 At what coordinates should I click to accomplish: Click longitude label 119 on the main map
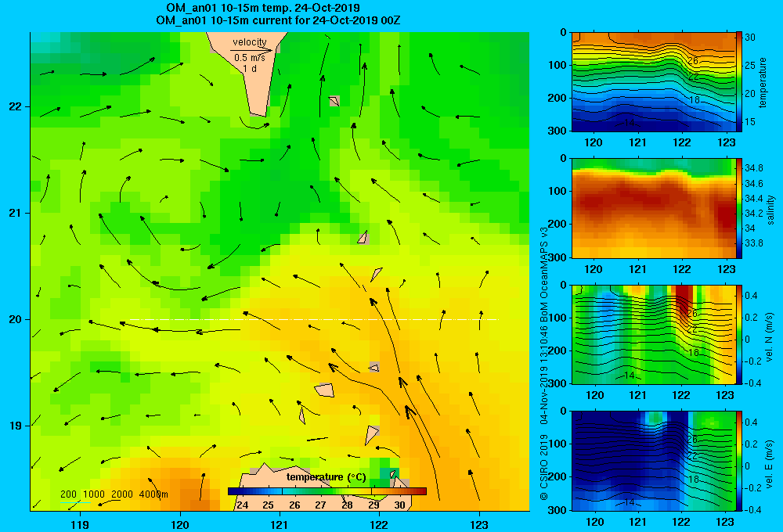[80, 524]
